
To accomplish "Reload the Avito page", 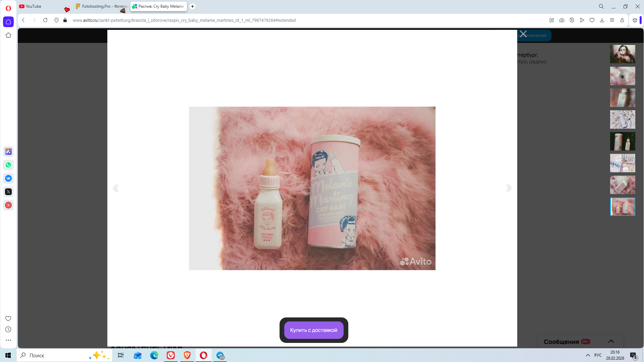I will point(45,20).
